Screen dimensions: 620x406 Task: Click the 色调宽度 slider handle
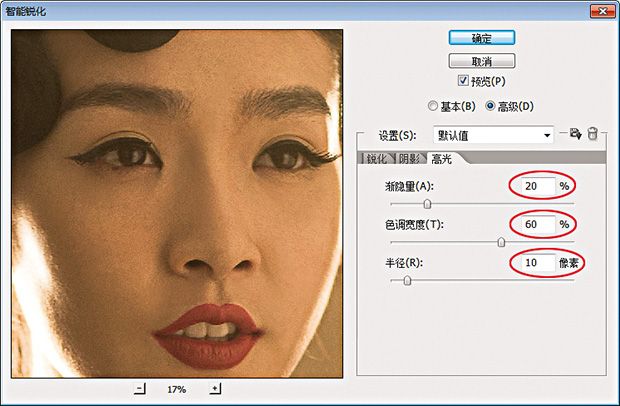pyautogui.click(x=501, y=242)
